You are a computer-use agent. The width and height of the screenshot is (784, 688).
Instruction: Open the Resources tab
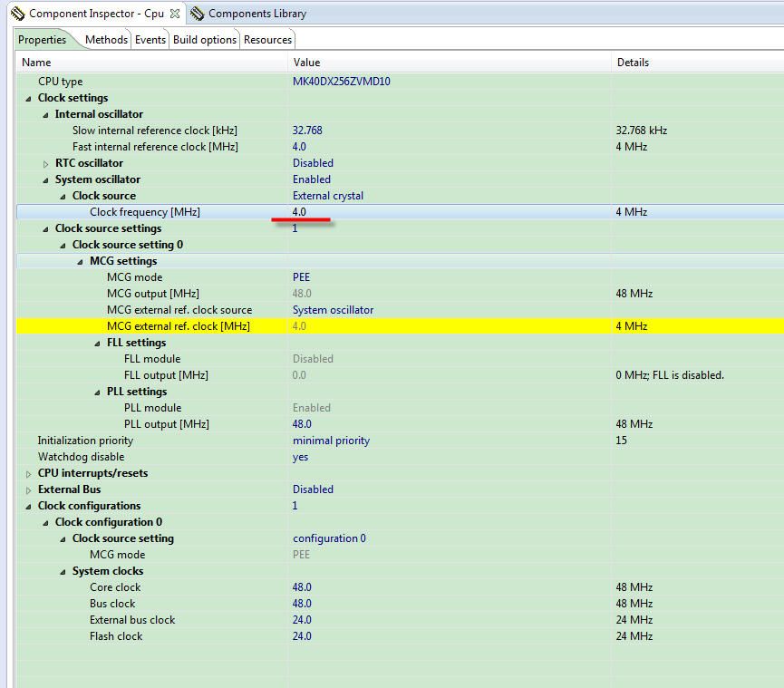(267, 39)
